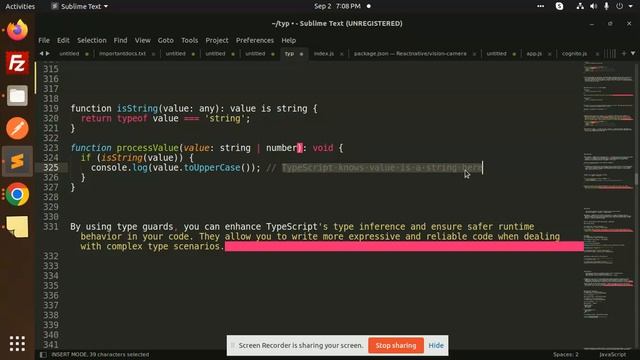Switch to the package.json tab
The width and height of the screenshot is (640, 360).
click(410, 54)
